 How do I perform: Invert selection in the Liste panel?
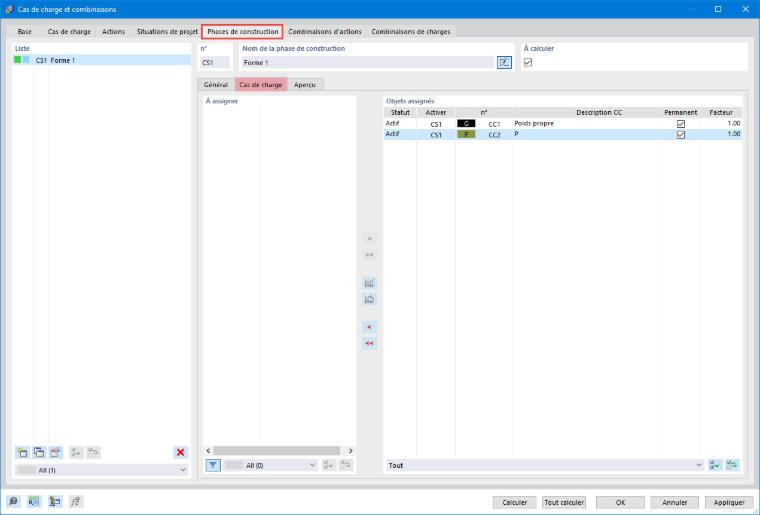(x=93, y=452)
